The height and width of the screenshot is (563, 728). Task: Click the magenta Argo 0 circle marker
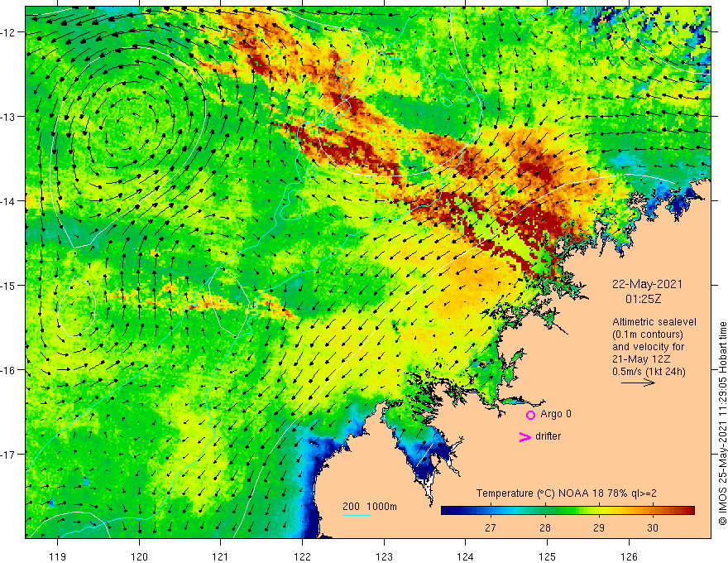[x=530, y=415]
